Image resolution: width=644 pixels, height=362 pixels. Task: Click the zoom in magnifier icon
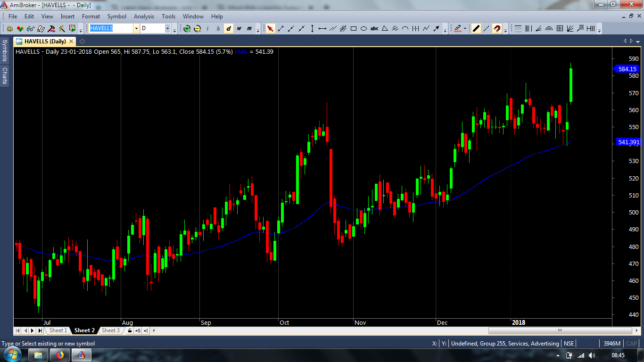187,28
